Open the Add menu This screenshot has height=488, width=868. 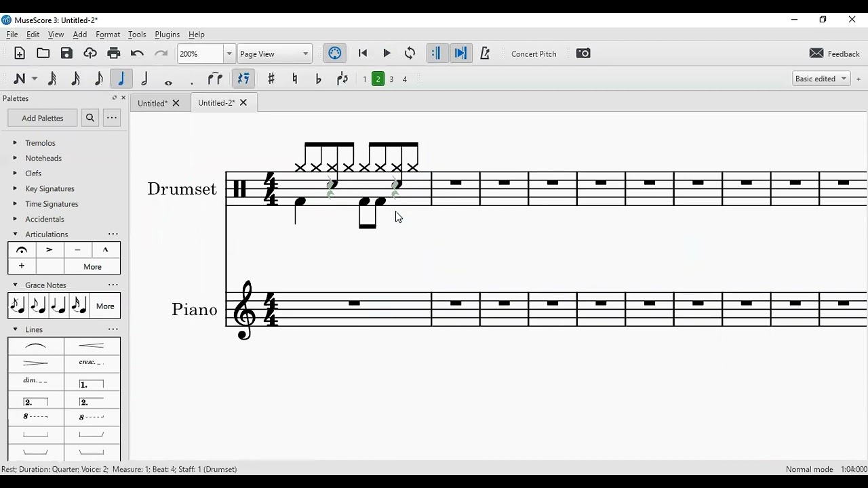pyautogui.click(x=80, y=35)
